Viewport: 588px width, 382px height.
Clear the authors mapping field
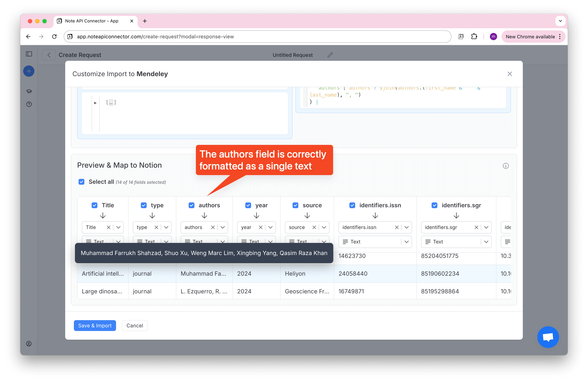pyautogui.click(x=213, y=227)
